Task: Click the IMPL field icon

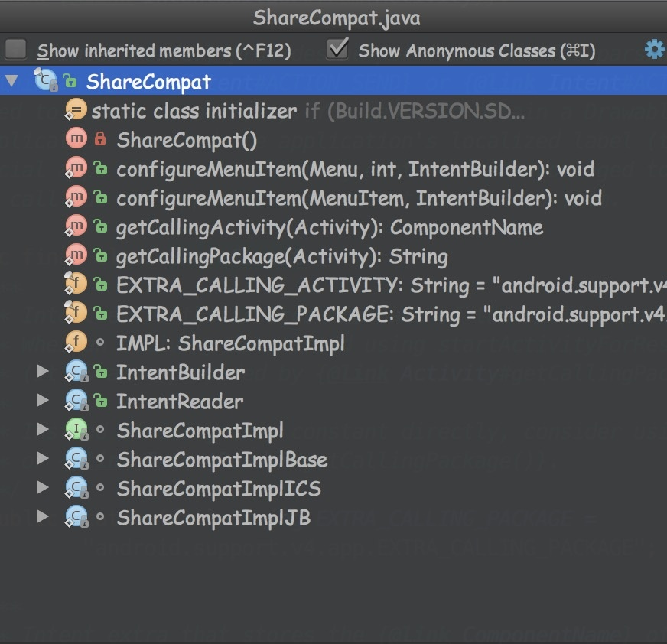Action: [76, 342]
